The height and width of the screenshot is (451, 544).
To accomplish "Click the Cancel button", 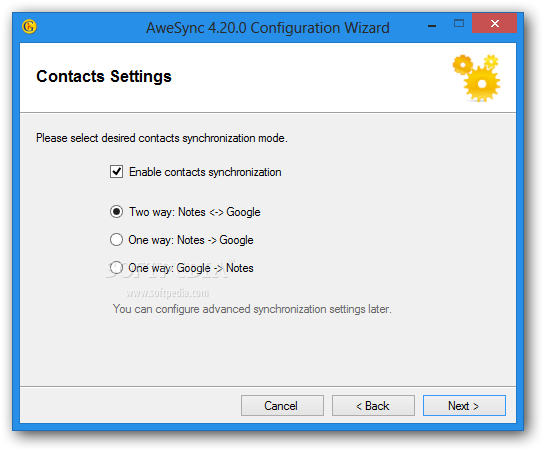I will pyautogui.click(x=282, y=405).
